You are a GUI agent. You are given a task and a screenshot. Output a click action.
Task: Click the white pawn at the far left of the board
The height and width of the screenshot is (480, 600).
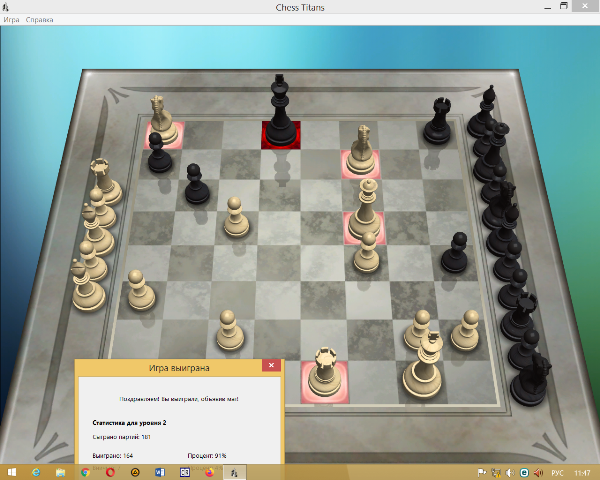click(x=140, y=289)
